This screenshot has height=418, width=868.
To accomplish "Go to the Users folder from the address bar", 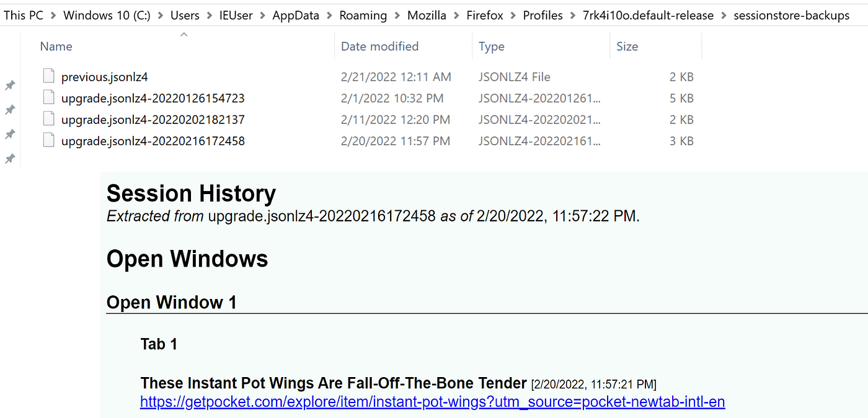I will click(x=185, y=15).
